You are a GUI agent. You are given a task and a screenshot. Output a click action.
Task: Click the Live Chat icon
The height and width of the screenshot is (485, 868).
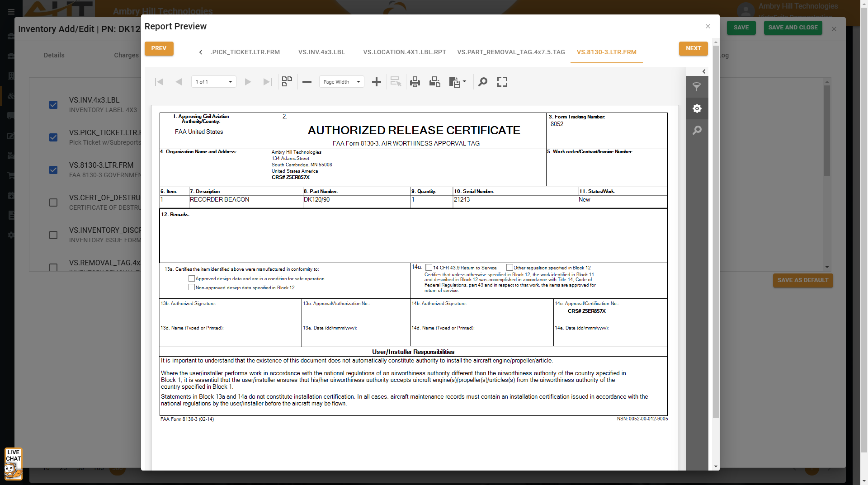point(13,464)
